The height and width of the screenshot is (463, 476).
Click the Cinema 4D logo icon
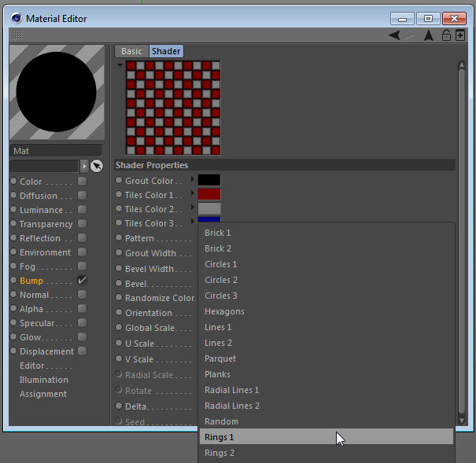(17, 18)
